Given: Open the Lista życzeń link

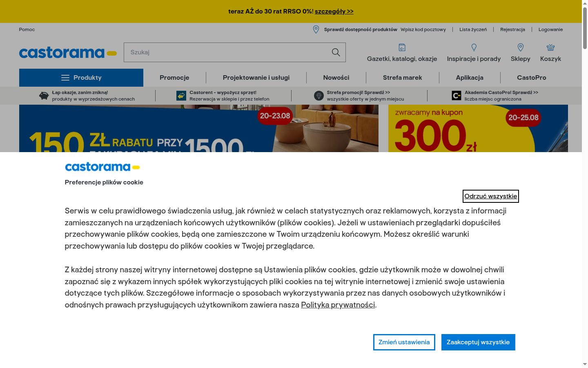Looking at the screenshot, I should click(x=473, y=29).
